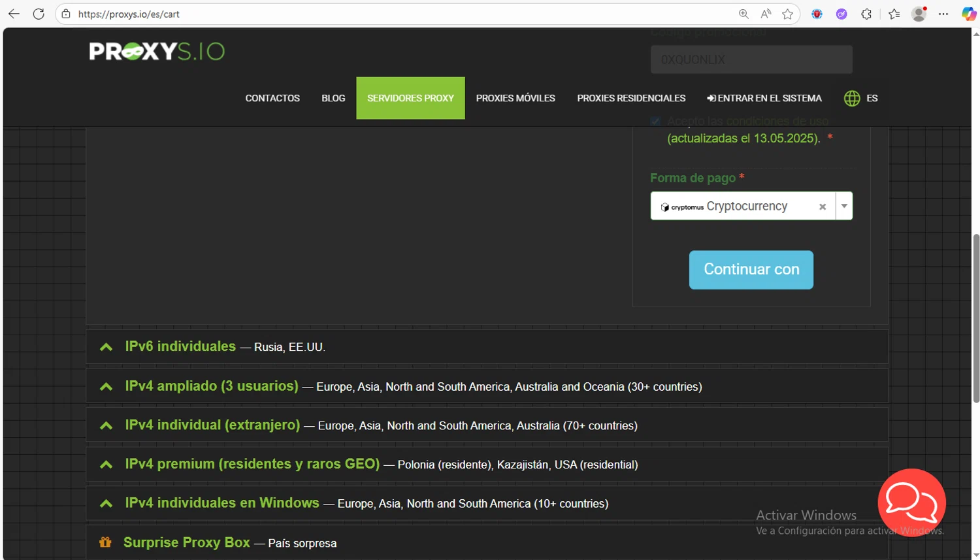
Task: Click the browser address bar URL
Action: click(129, 14)
